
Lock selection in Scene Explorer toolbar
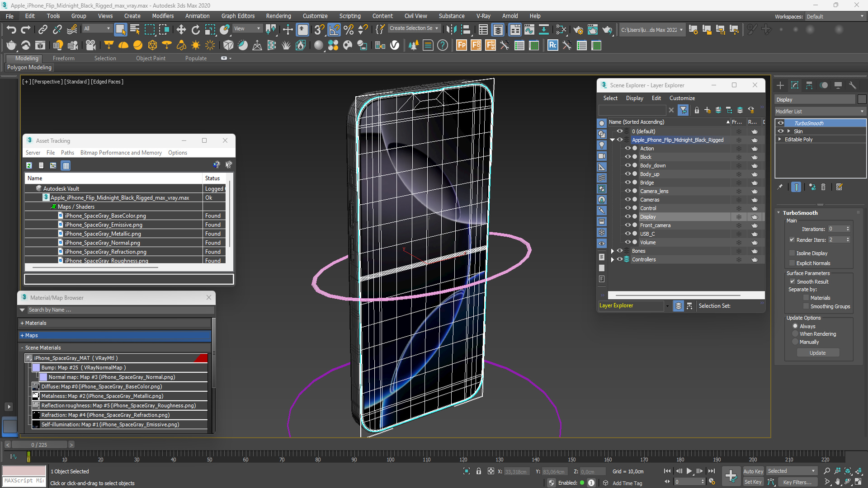coord(697,110)
